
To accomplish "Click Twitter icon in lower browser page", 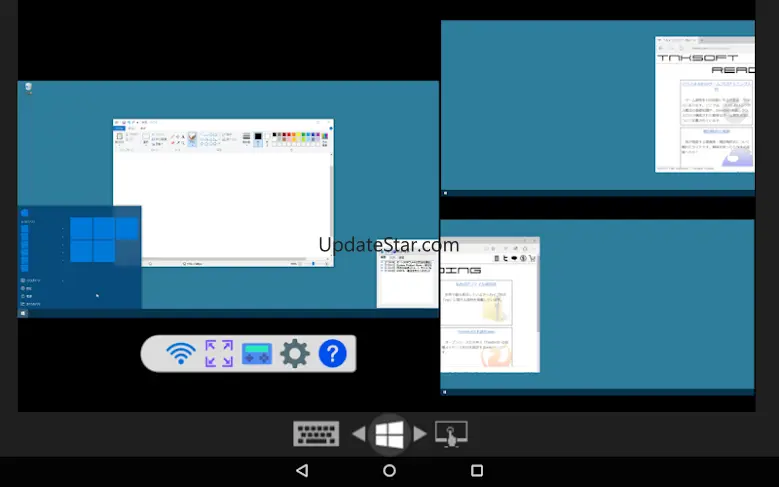I will (x=505, y=258).
